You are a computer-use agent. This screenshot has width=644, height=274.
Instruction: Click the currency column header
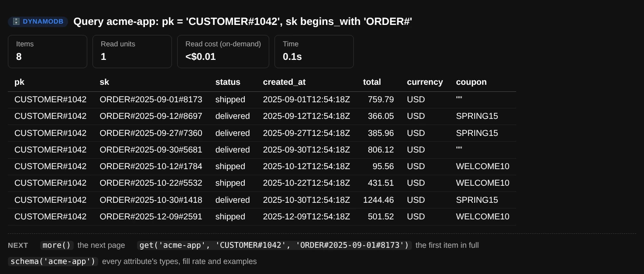click(x=425, y=82)
